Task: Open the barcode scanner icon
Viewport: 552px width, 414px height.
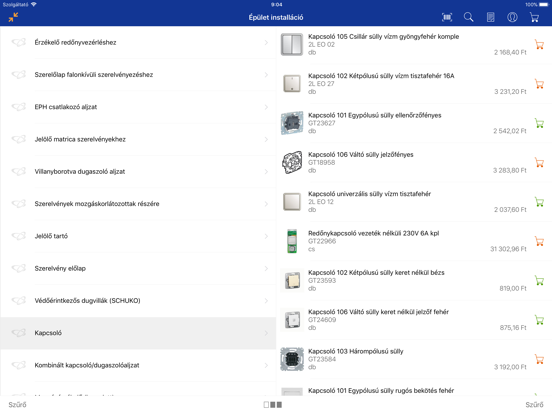Action: (x=447, y=17)
